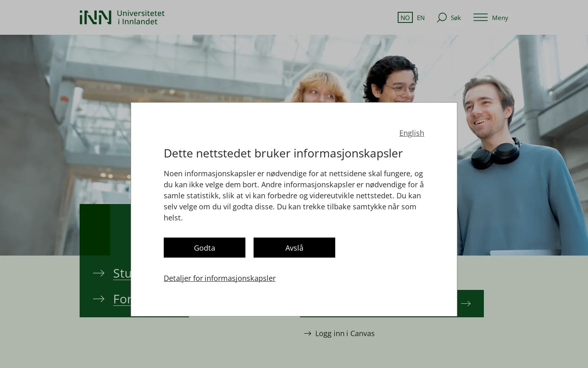Click the search magnifier icon
This screenshot has width=588, height=368.
coord(441,18)
